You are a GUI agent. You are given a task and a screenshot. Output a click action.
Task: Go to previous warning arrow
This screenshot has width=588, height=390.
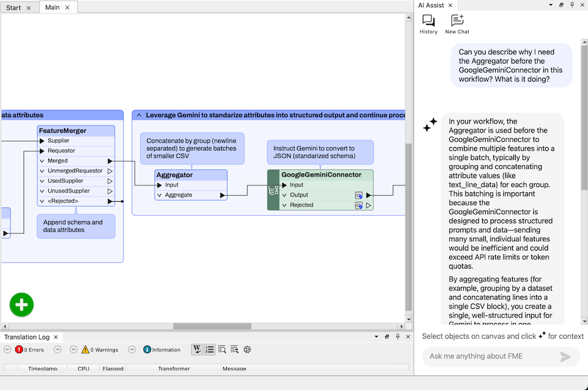point(73,349)
